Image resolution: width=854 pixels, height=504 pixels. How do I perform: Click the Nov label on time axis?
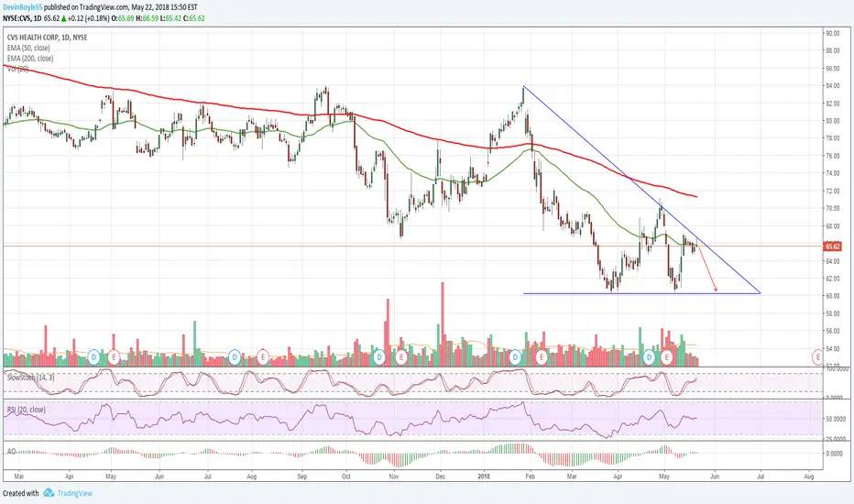(x=394, y=477)
